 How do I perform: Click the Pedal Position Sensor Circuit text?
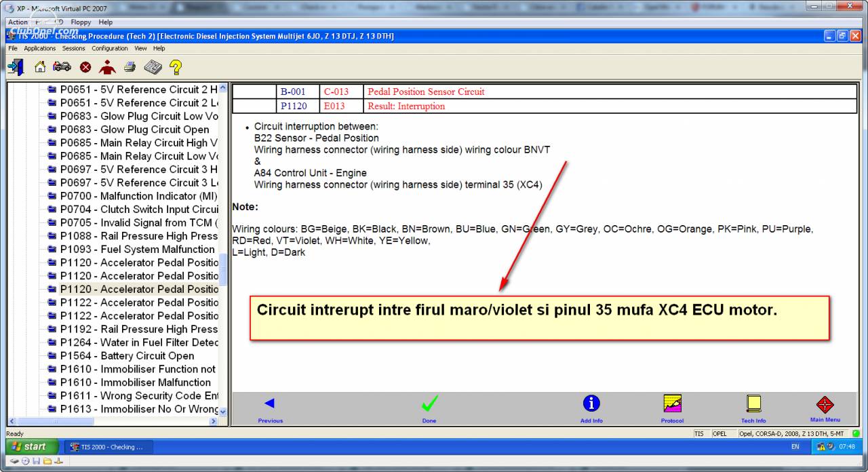pos(426,92)
